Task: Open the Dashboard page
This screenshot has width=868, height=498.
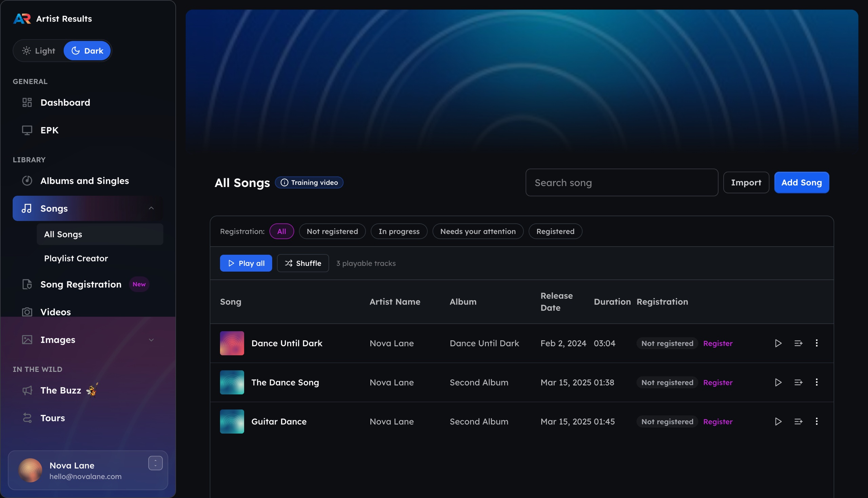Action: tap(88, 102)
